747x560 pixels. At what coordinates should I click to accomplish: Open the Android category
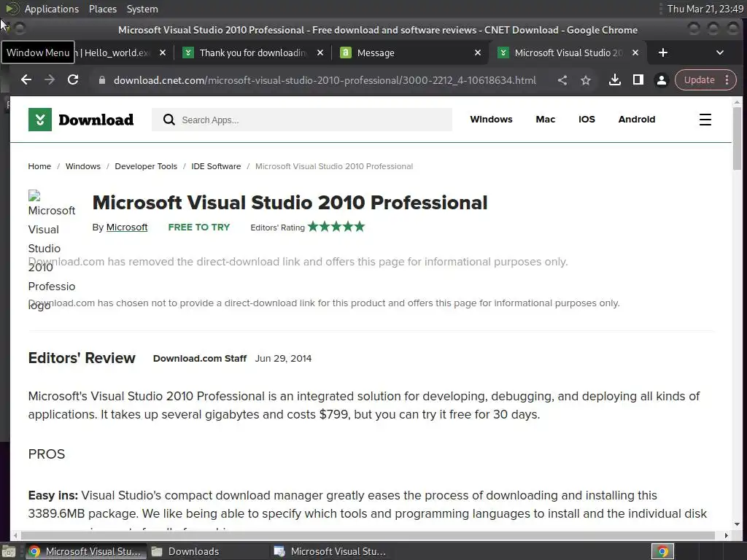pyautogui.click(x=636, y=120)
